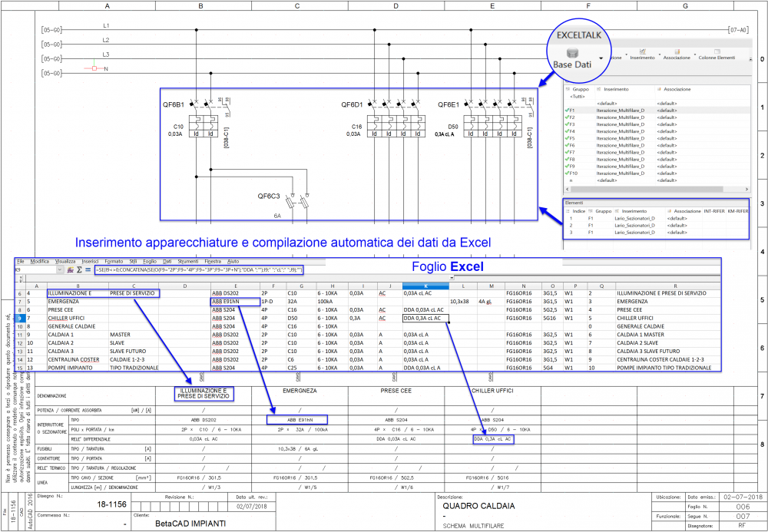Image resolution: width=768 pixels, height=532 pixels.
Task: Open the function wizard fx icon
Action: [x=70, y=269]
